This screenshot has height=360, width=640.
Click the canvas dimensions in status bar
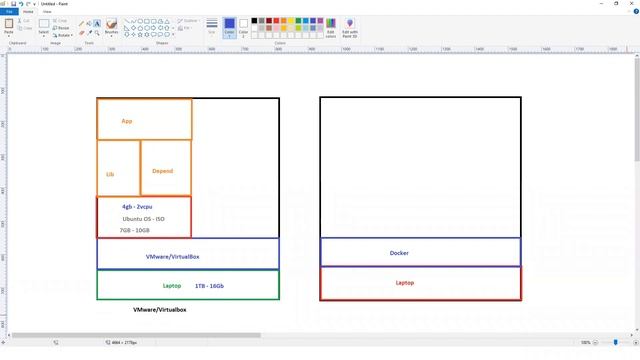pos(124,342)
